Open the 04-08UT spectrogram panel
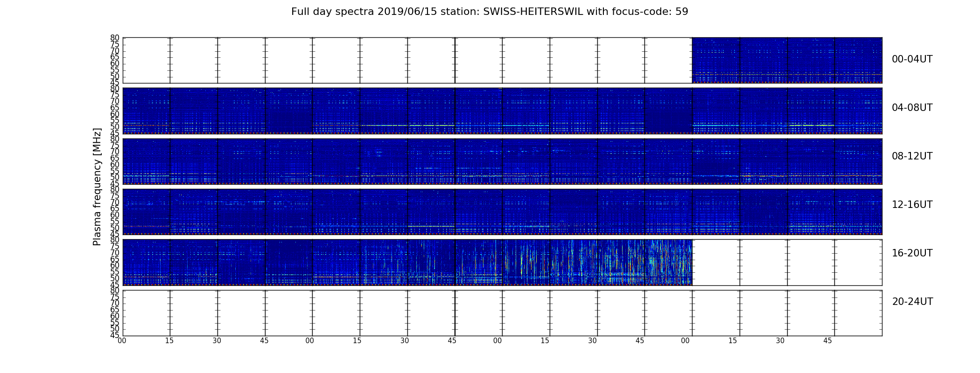The image size is (980, 373). coord(502,111)
